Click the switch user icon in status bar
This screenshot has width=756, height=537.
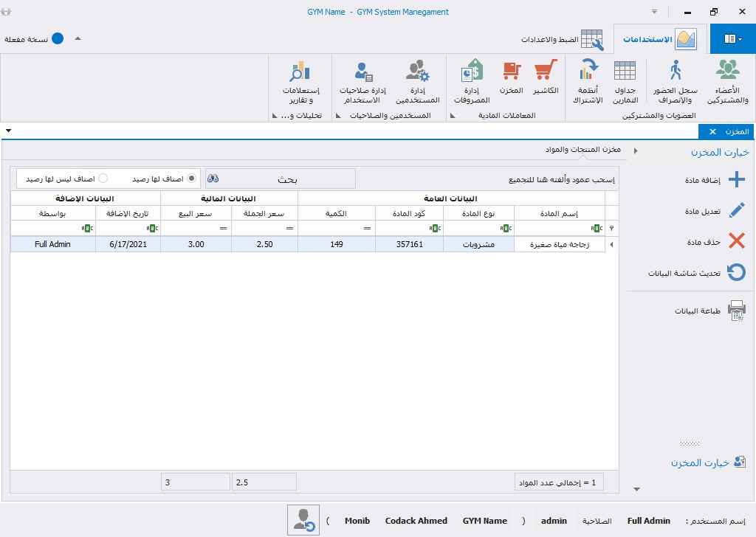pyautogui.click(x=303, y=520)
